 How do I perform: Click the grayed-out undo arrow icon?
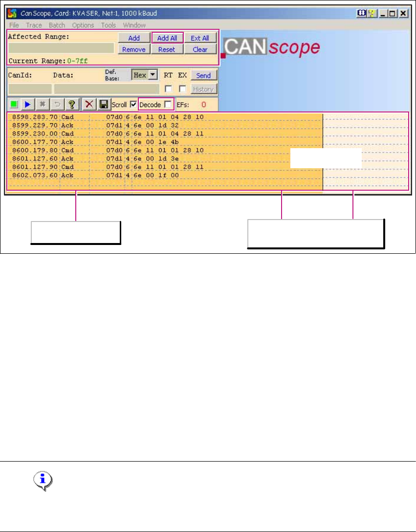[x=57, y=105]
